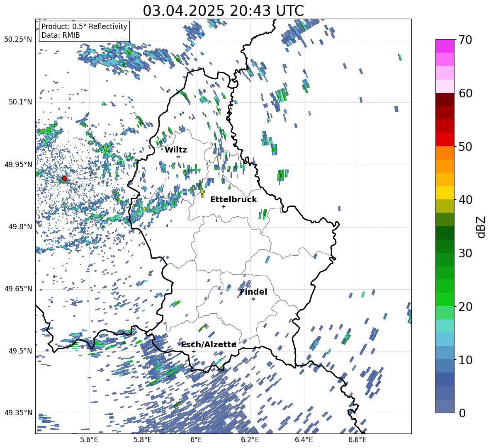This screenshot has height=448, width=491.
Task: Click the red radar site marker
Action: (x=64, y=179)
